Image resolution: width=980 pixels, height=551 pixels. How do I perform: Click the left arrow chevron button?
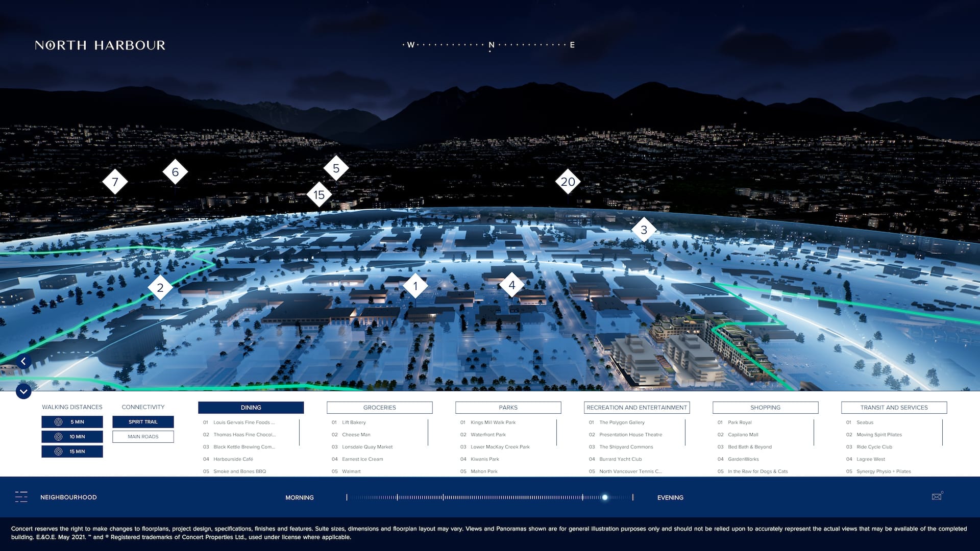click(x=23, y=361)
